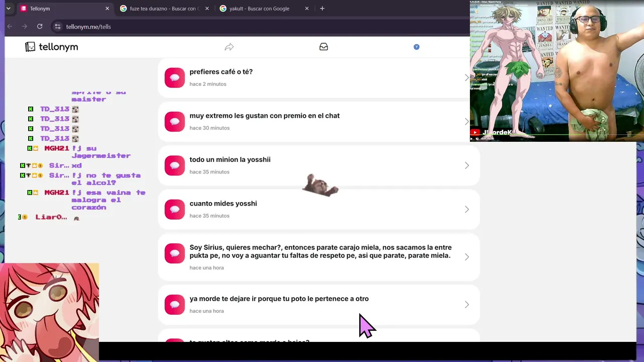Close the 'yakult - Buscar con Google' tab

point(307,9)
